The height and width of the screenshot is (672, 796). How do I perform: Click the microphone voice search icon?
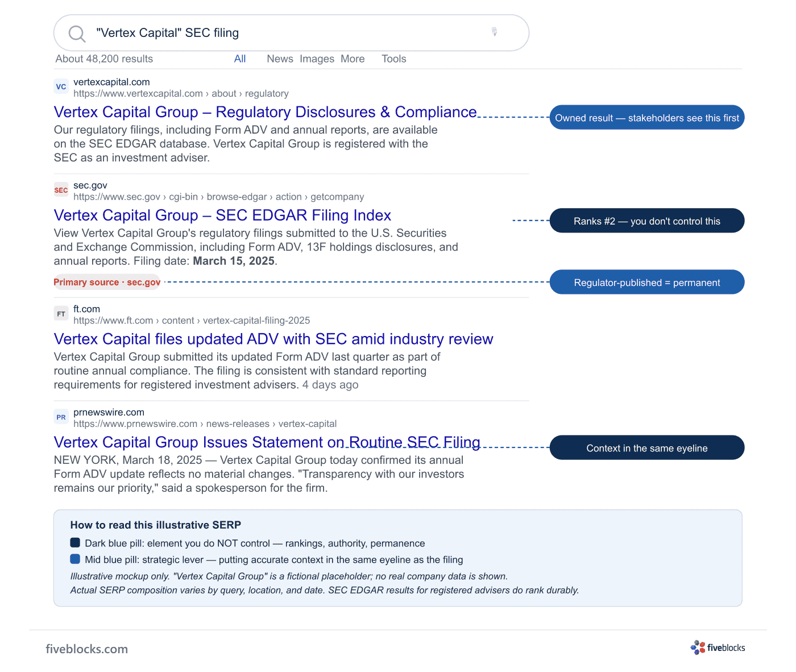(x=495, y=32)
